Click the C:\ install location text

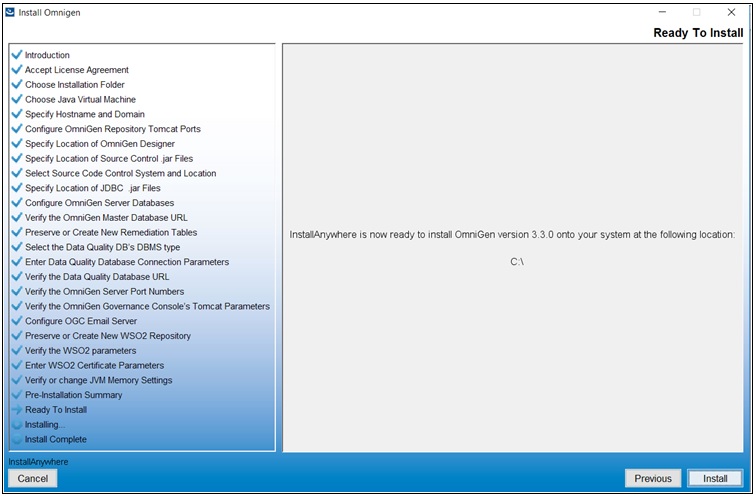pos(517,262)
